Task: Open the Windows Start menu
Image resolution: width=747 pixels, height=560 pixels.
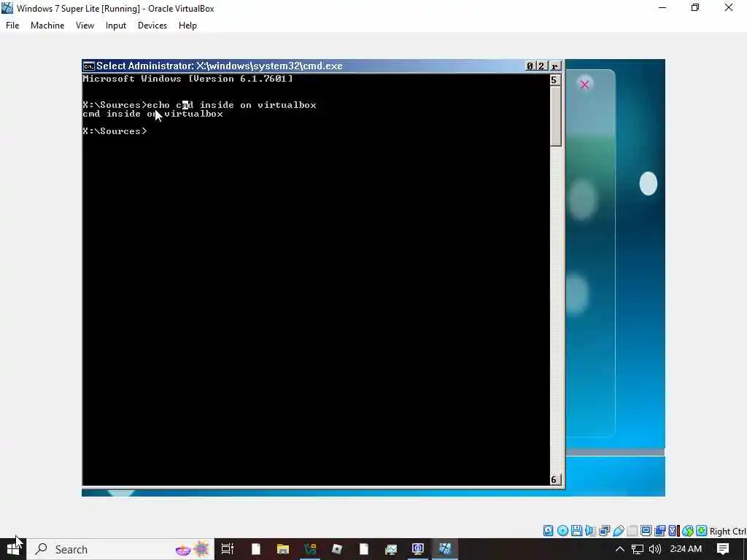Action: [13, 549]
